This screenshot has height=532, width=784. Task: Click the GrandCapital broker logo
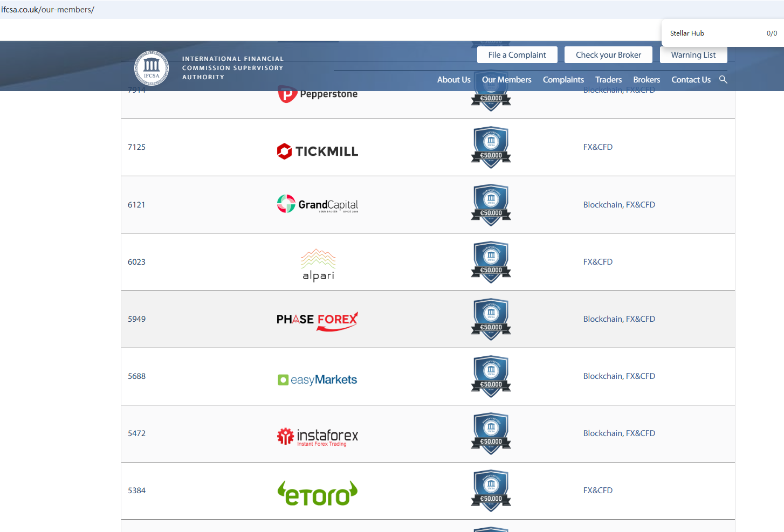click(x=317, y=204)
